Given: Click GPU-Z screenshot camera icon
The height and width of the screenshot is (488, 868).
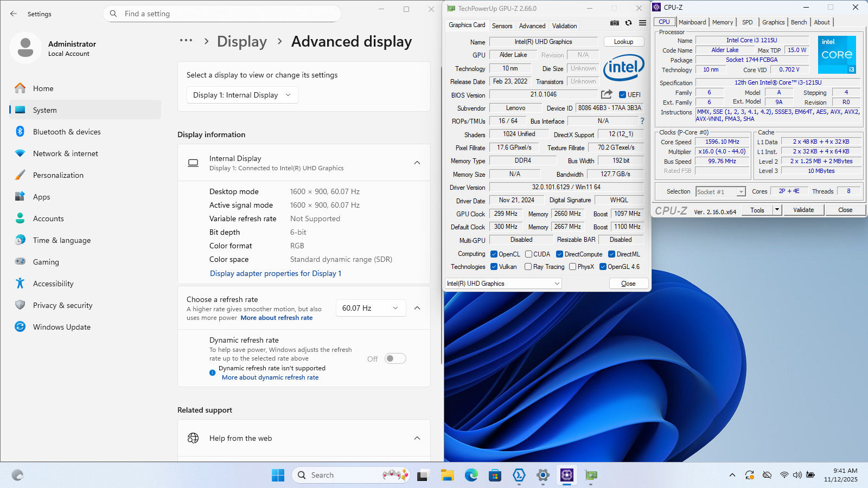Looking at the screenshot, I should point(614,23).
